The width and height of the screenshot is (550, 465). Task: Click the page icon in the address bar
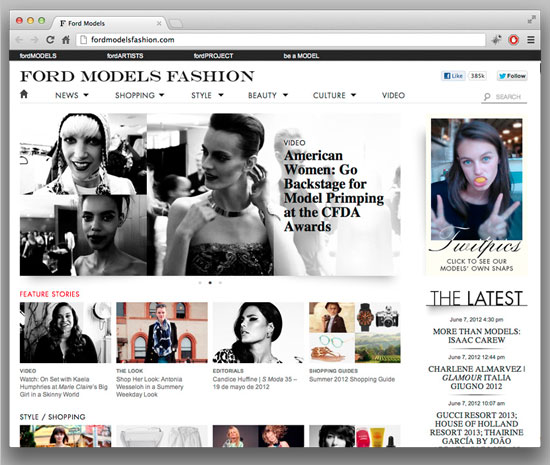tap(83, 40)
